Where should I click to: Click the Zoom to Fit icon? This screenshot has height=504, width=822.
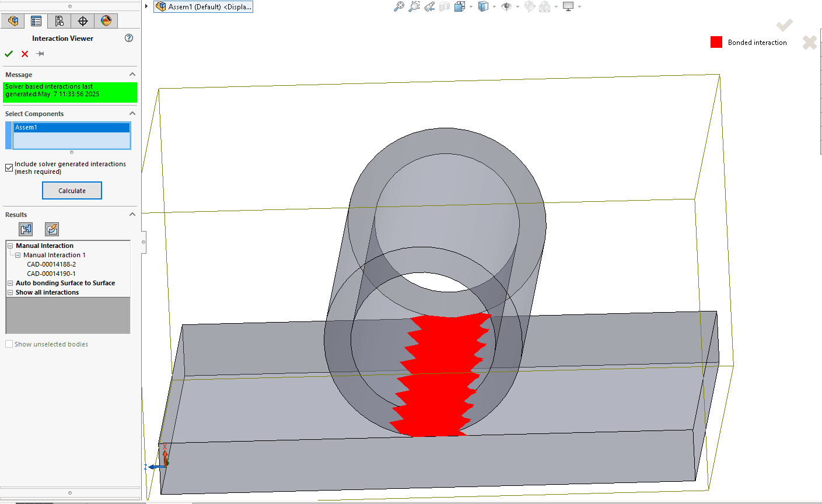pyautogui.click(x=399, y=6)
